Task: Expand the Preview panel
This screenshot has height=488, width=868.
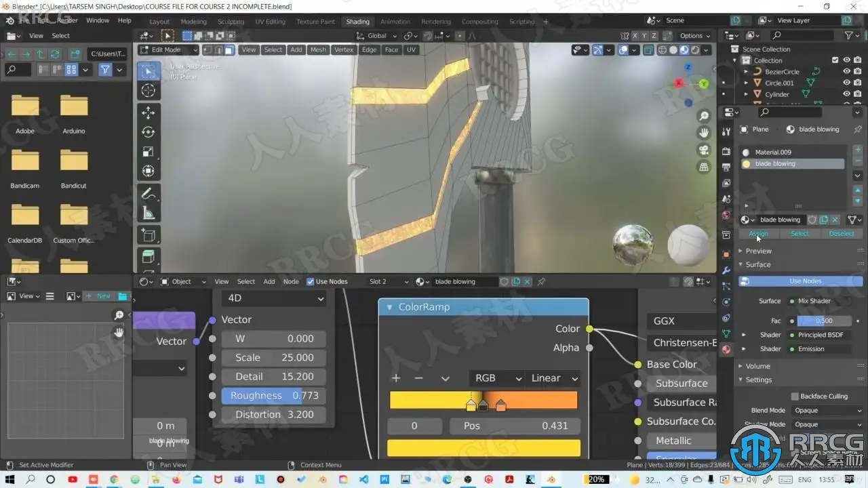Action: pos(758,251)
